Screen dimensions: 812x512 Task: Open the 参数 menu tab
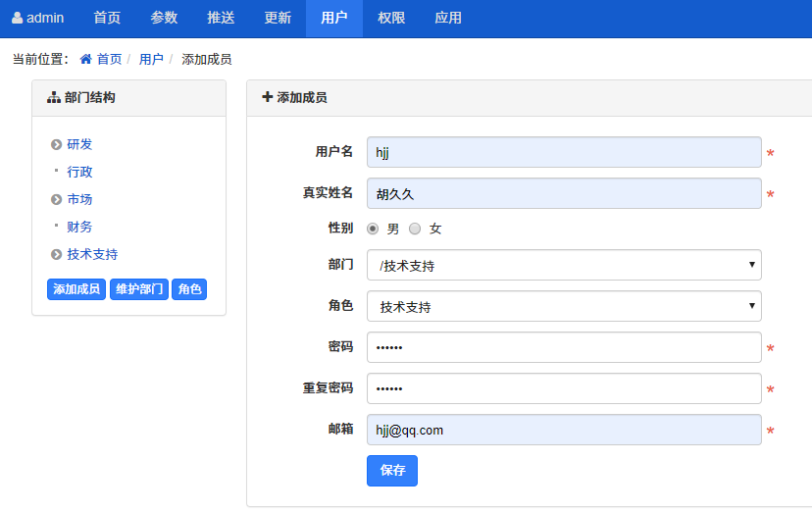165,18
